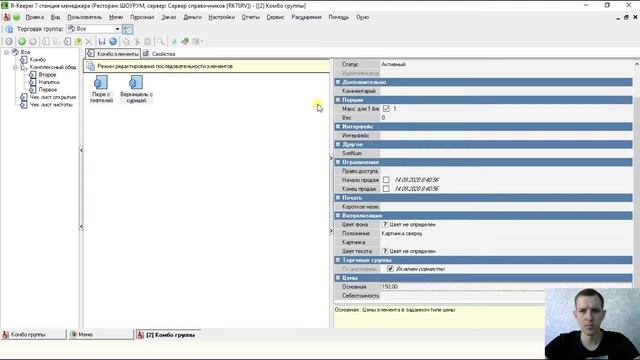Viewport: 640px width, 360px height.
Task: Enable the Начало продаж date checkbox
Action: [386, 180]
